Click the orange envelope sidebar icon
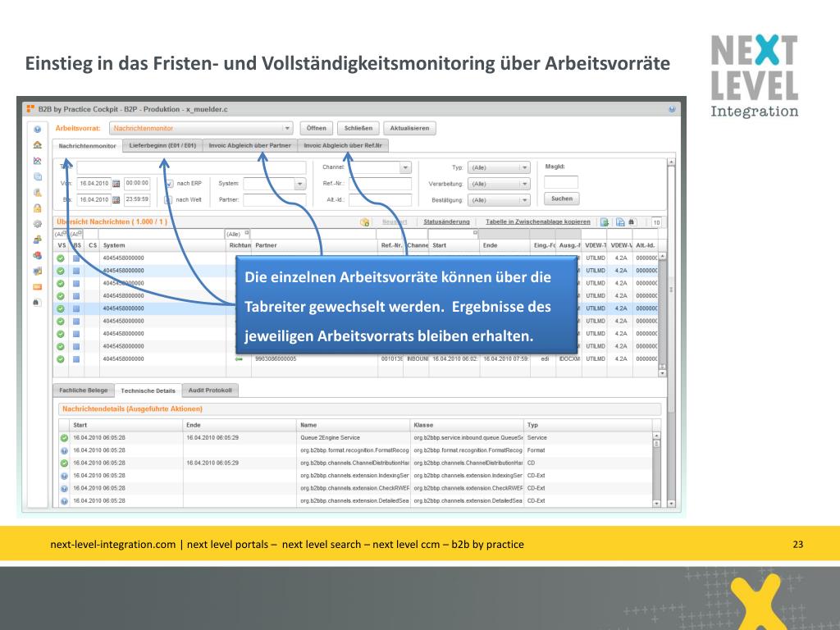This screenshot has width=840, height=630. [x=38, y=286]
